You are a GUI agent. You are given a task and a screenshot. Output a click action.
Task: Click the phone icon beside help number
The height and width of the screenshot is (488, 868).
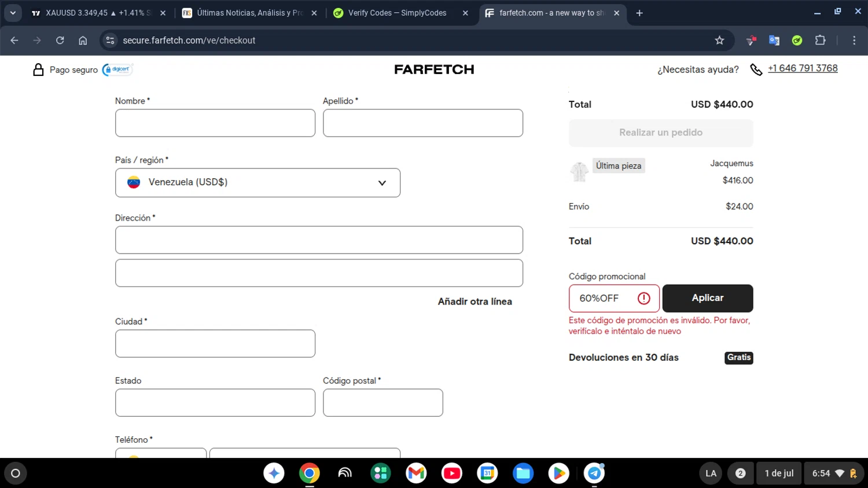(756, 69)
